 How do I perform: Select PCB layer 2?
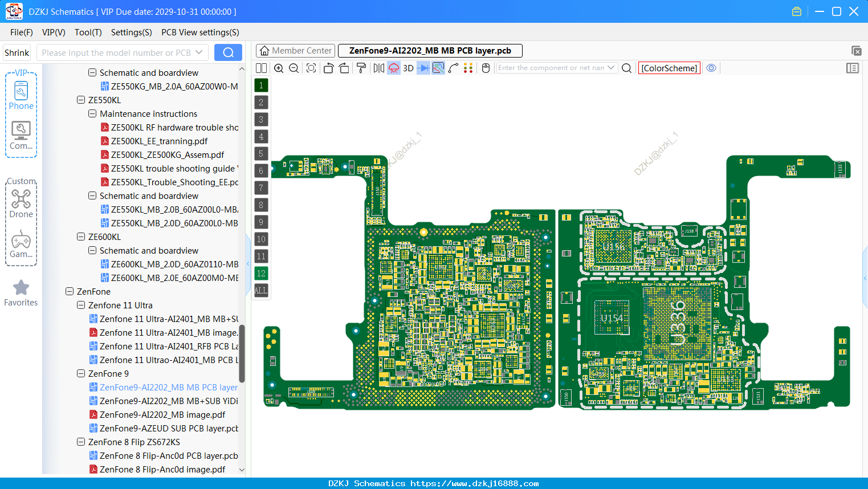click(261, 103)
